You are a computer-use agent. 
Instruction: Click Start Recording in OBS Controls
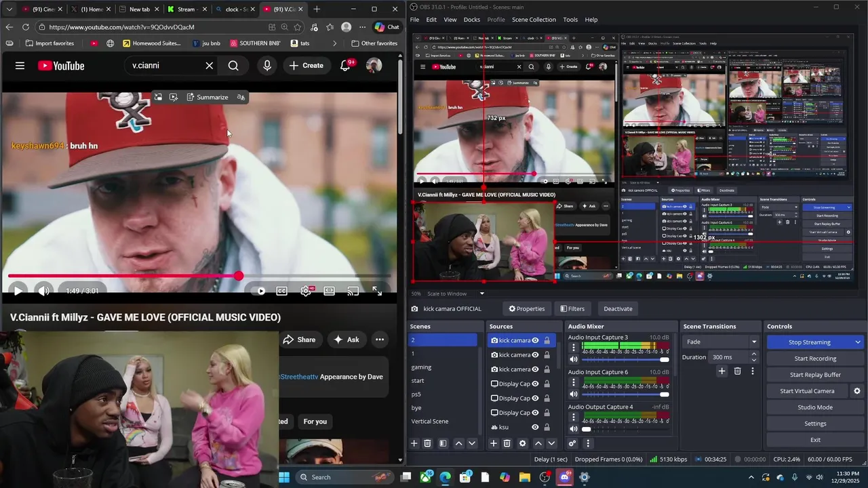(815, 359)
